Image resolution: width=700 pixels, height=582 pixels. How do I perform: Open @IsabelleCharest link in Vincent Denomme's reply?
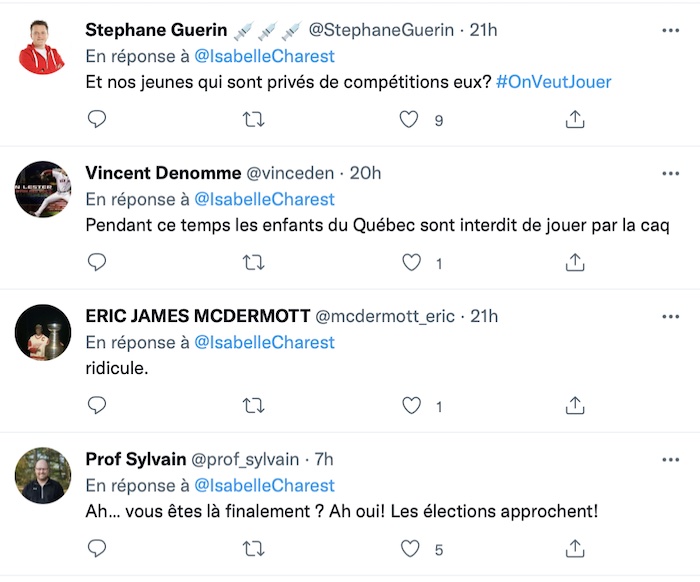click(x=264, y=199)
